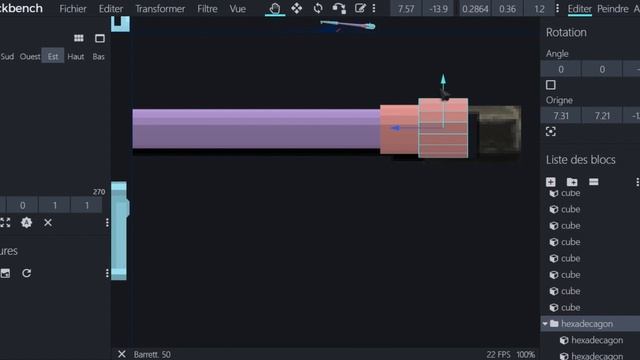Image resolution: width=640 pixels, height=360 pixels.
Task: Edit the second rotation angle field
Action: pos(602,69)
